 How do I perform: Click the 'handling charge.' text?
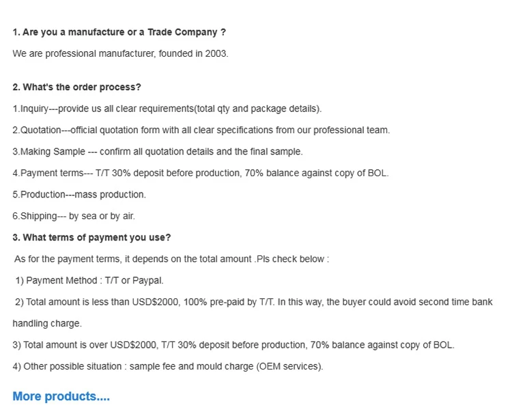click(47, 324)
